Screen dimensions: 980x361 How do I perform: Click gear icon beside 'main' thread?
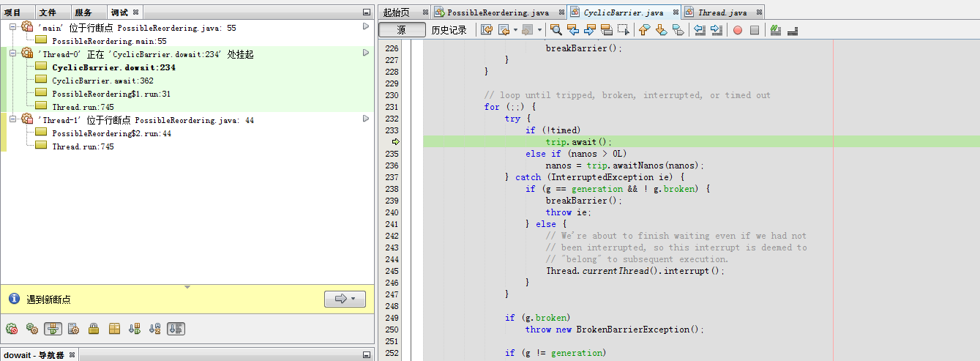(27, 27)
